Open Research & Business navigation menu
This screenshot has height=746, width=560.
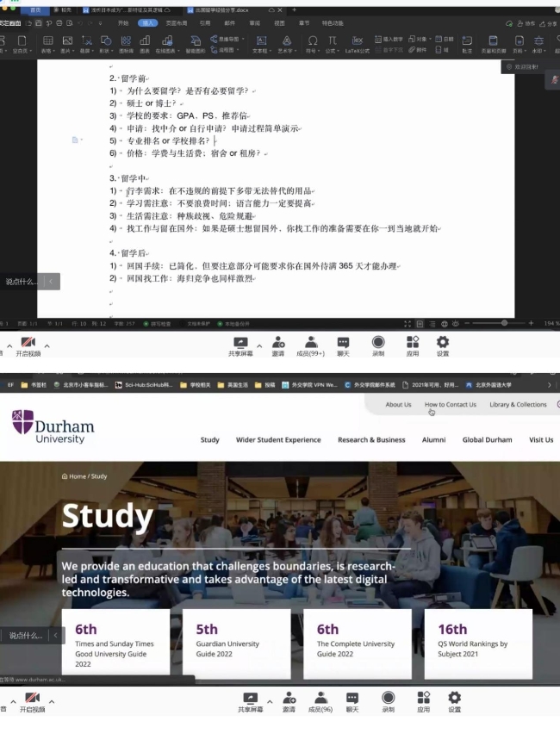pyautogui.click(x=371, y=439)
